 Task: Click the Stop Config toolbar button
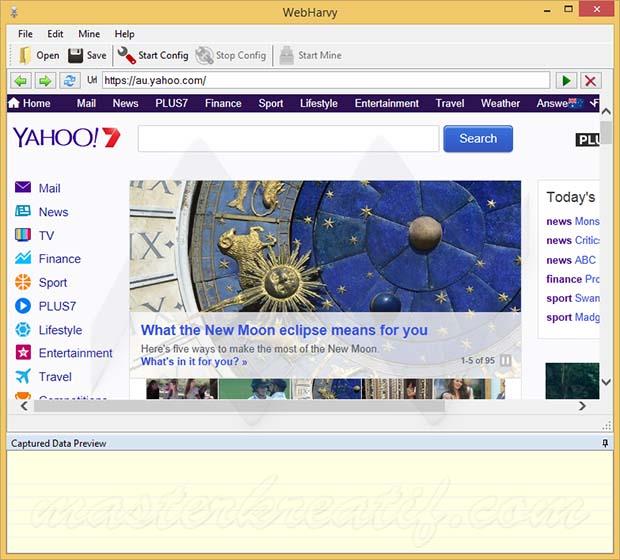[231, 55]
